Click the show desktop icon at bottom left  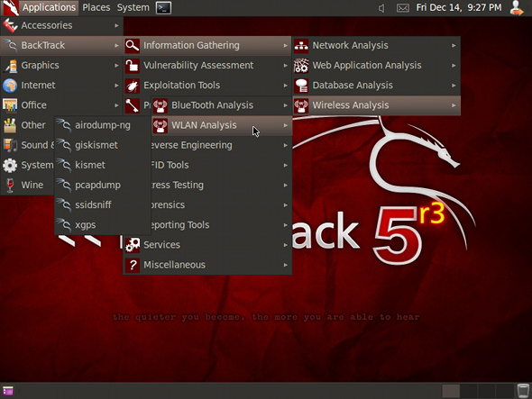tap(8, 391)
